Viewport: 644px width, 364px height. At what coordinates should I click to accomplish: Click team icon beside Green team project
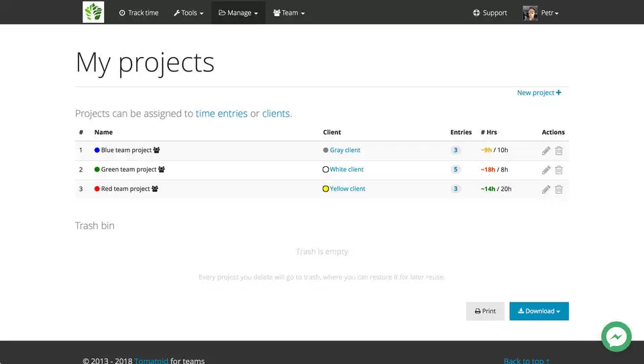tap(162, 170)
